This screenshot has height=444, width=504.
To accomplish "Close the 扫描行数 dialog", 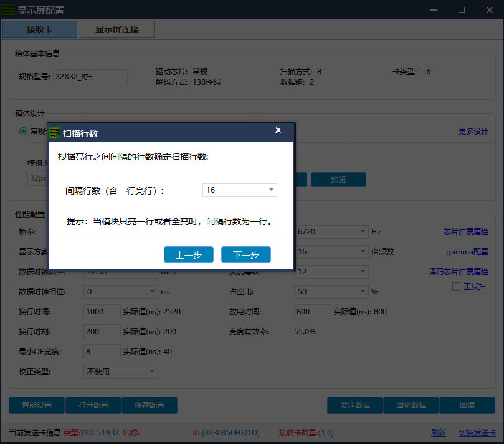I will coord(278,130).
